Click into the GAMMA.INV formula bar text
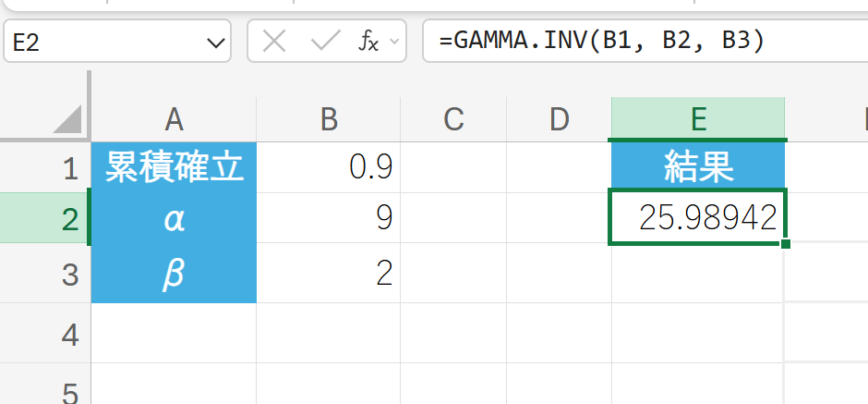Viewport: 868px width, 404px height. pos(600,42)
